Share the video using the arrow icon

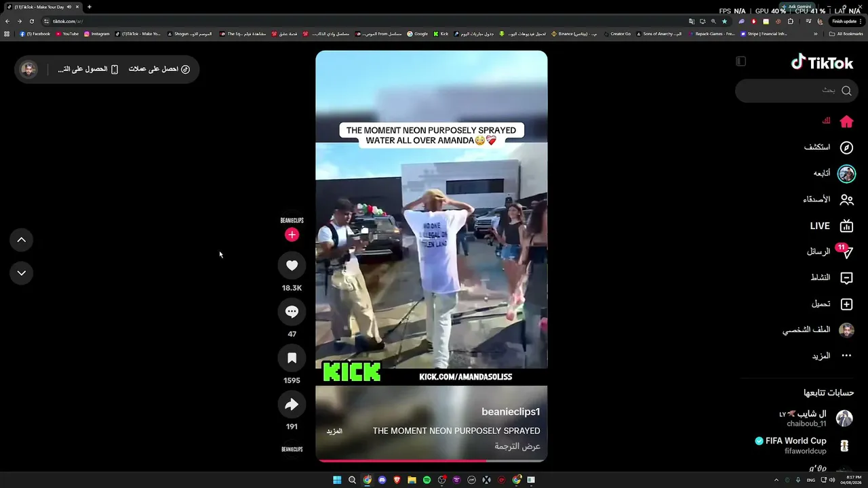coord(292,405)
